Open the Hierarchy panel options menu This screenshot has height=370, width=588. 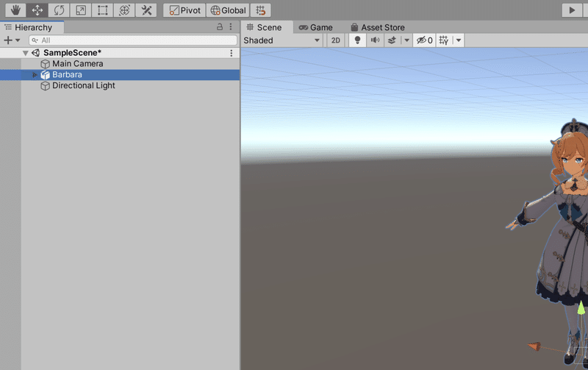coord(231,26)
